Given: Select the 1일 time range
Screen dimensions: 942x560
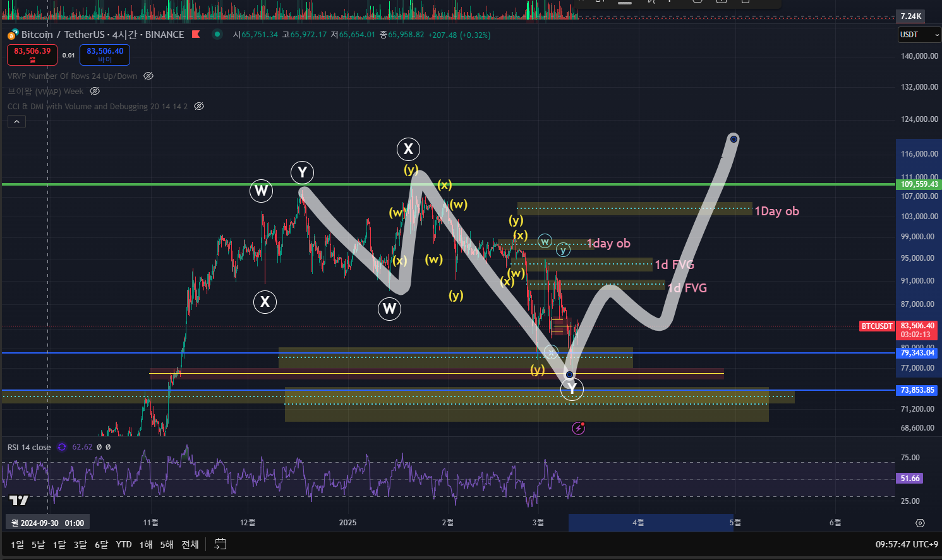Looking at the screenshot, I should [x=17, y=544].
